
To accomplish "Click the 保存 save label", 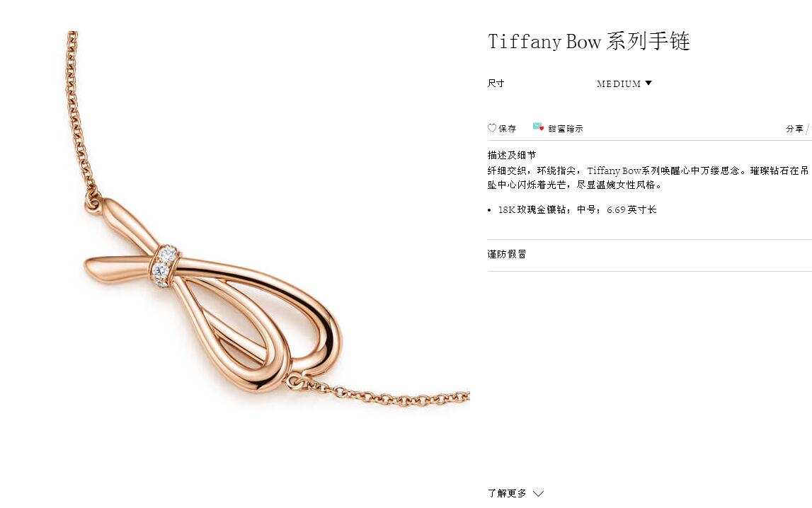I will [508, 129].
